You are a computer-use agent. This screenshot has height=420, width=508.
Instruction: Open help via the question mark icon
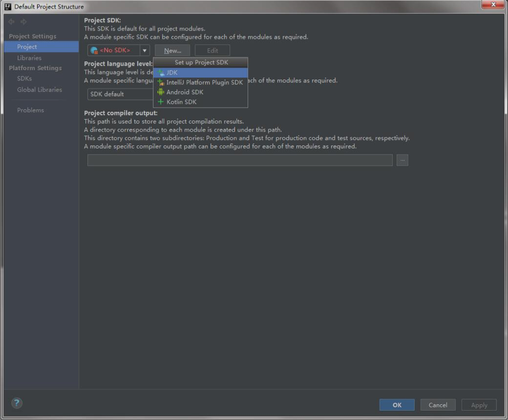(17, 403)
